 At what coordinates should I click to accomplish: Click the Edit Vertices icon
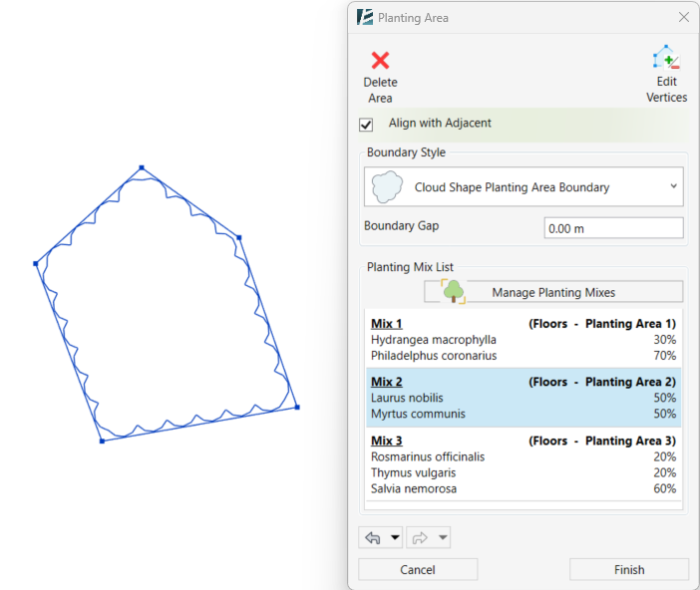click(x=666, y=58)
